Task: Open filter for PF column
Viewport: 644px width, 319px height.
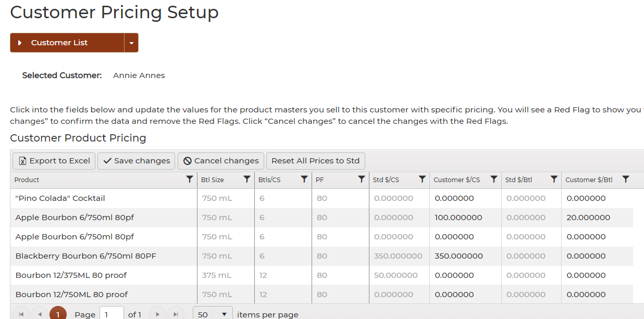Action: pos(362,179)
